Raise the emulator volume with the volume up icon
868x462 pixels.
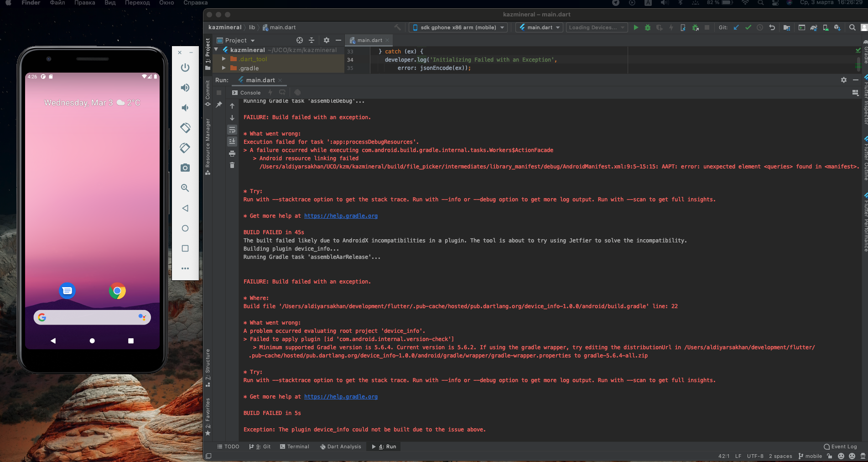(185, 88)
